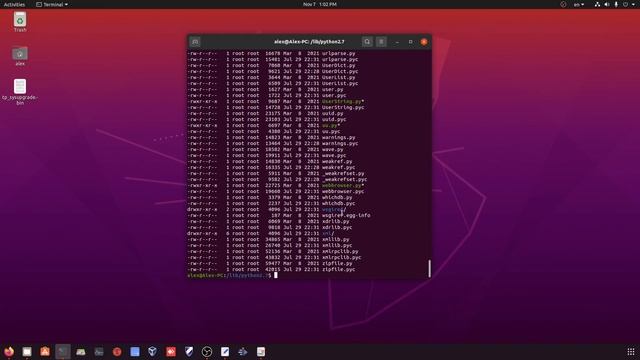Open the terminal search tool
The width and height of the screenshot is (640, 360).
[x=367, y=42]
